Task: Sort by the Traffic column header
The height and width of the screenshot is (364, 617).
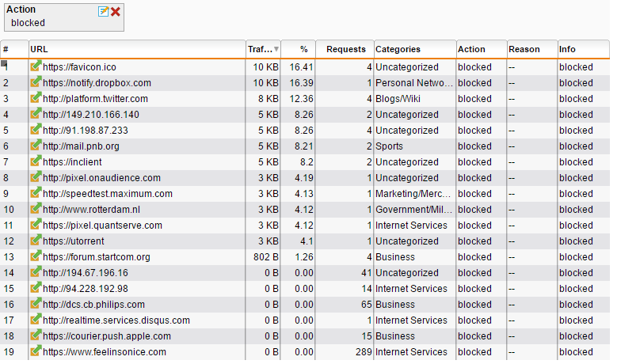Action: (263, 49)
